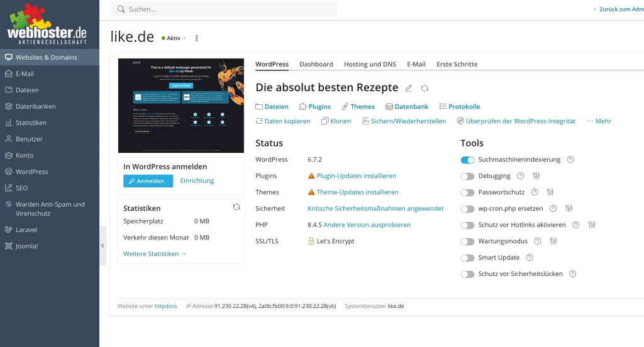
Task: Open the Einrichtung link
Action: point(197,180)
